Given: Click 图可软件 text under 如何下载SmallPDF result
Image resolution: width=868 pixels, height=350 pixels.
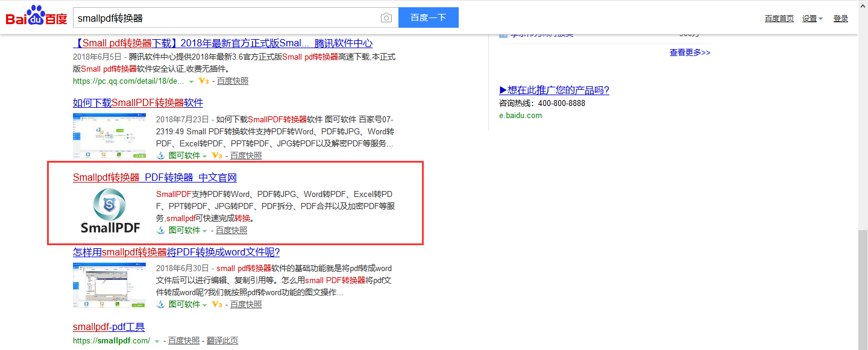Looking at the screenshot, I should click(x=184, y=155).
